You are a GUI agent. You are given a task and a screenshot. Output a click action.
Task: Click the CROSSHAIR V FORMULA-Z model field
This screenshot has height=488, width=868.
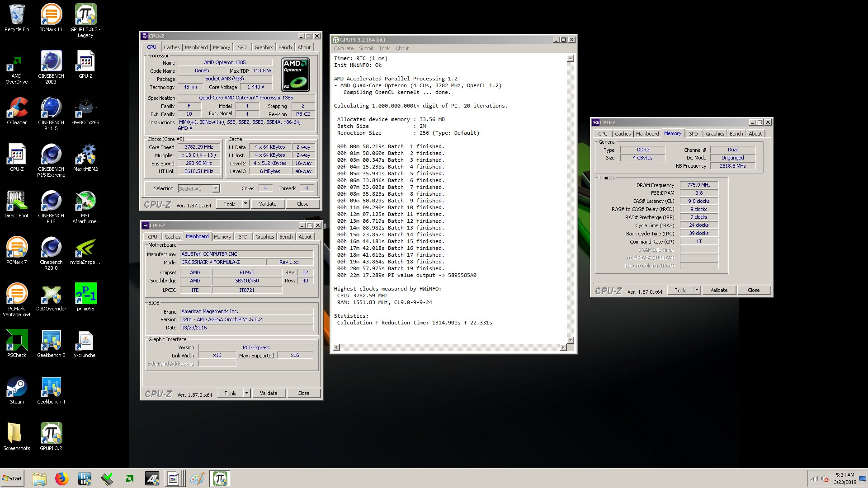pyautogui.click(x=222, y=262)
